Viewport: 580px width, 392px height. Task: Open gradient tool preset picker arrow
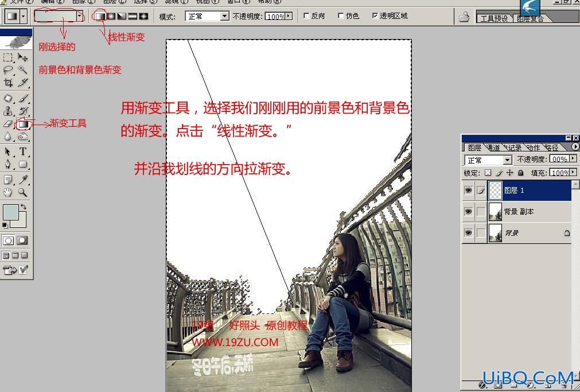(24, 17)
